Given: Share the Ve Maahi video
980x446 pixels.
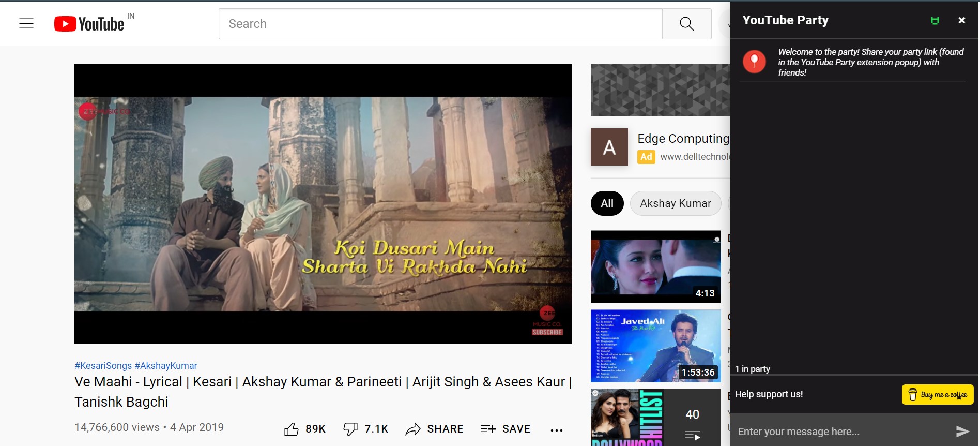Looking at the screenshot, I should tap(435, 429).
